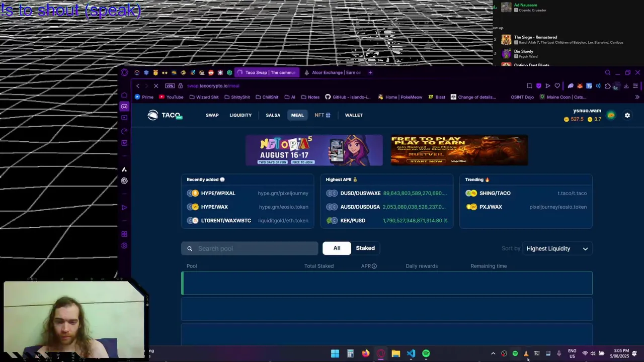The height and width of the screenshot is (362, 644).
Task: Click the Reddit pinned tab
Action: click(211, 73)
